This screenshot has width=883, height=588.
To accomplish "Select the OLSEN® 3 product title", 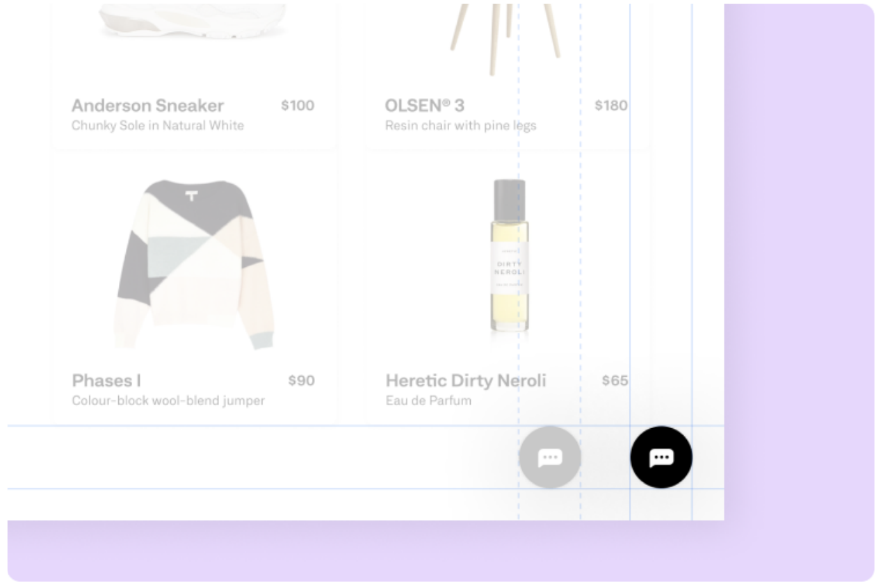I will 425,106.
